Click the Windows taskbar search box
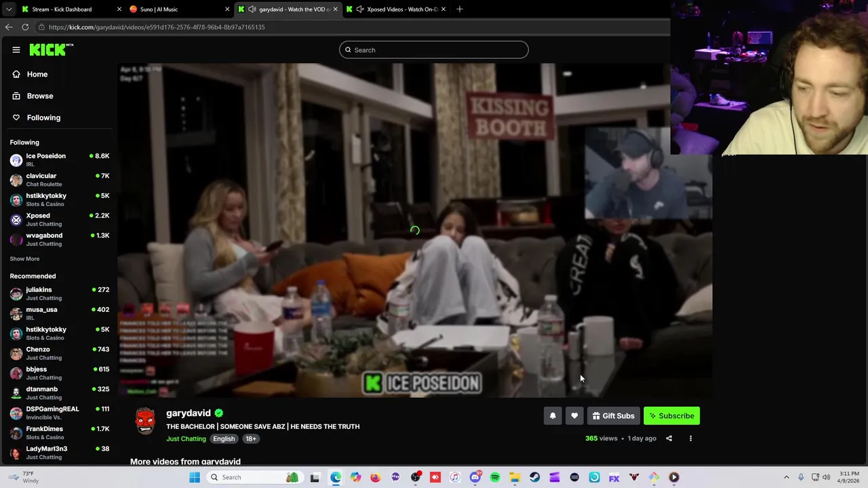 [254, 477]
